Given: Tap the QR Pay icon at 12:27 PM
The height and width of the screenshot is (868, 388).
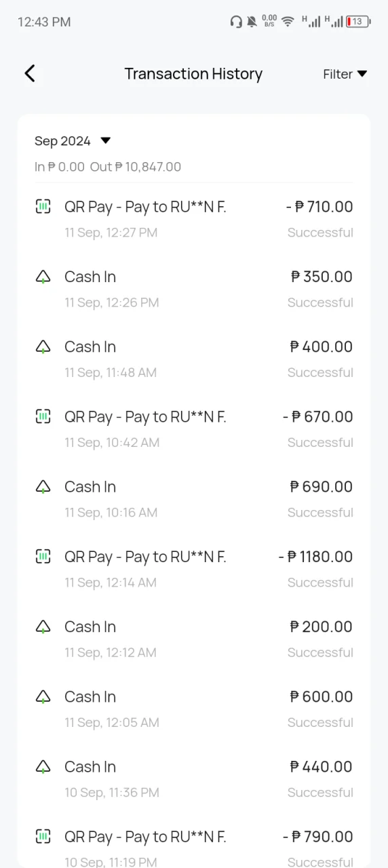Looking at the screenshot, I should coord(43,207).
